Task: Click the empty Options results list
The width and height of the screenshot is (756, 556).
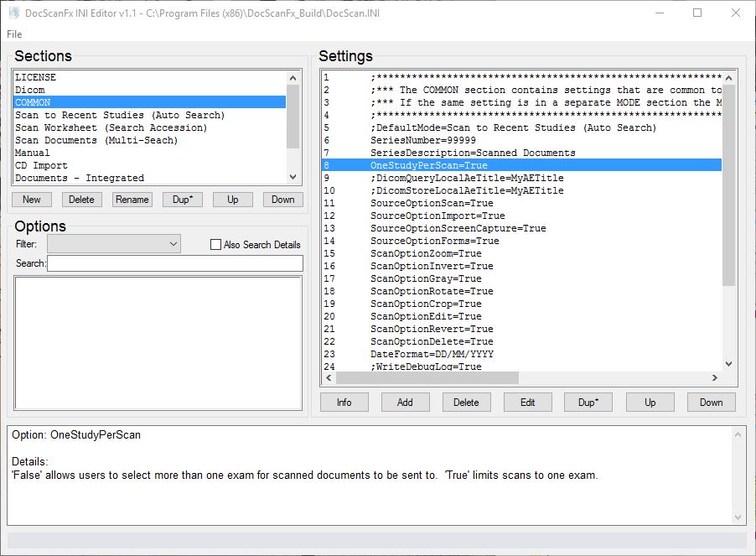Action: click(x=158, y=343)
